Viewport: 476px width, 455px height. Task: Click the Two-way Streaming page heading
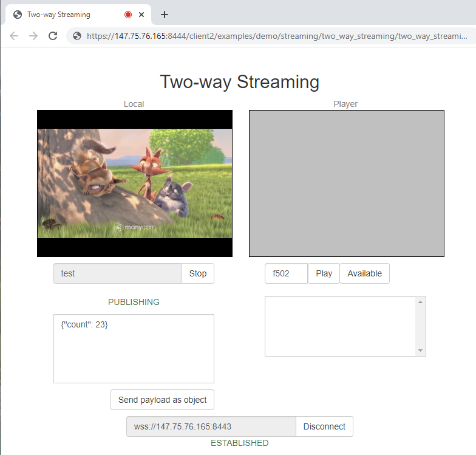click(239, 81)
